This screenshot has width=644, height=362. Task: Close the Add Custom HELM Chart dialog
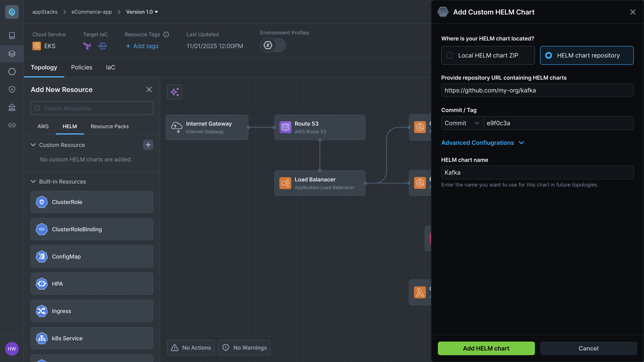[633, 12]
